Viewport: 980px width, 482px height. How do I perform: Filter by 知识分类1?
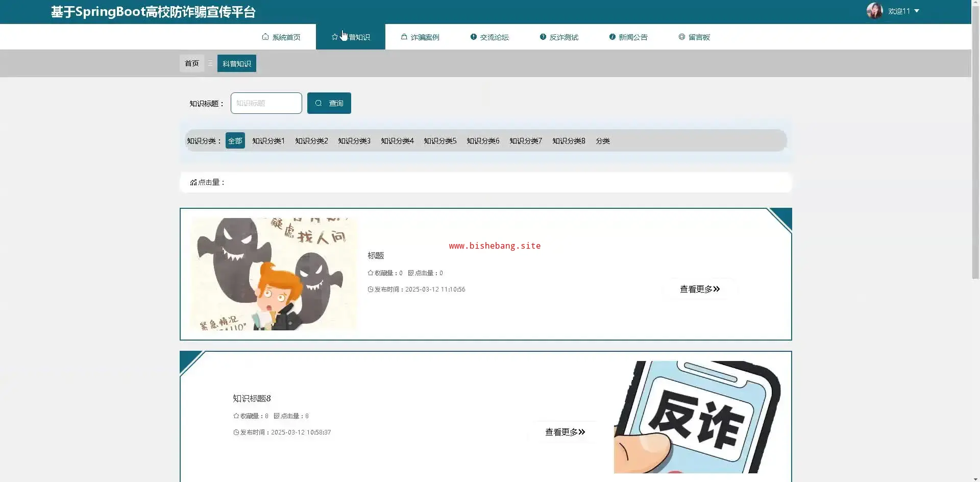pyautogui.click(x=268, y=140)
